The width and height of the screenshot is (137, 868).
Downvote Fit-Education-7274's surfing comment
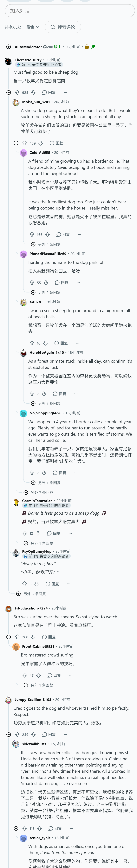(x=33, y=637)
